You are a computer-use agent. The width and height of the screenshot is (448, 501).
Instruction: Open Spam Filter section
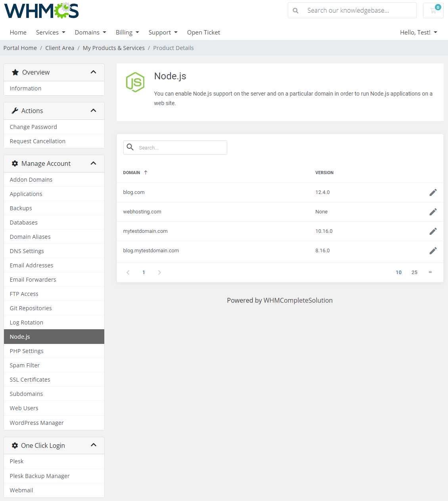(x=54, y=365)
